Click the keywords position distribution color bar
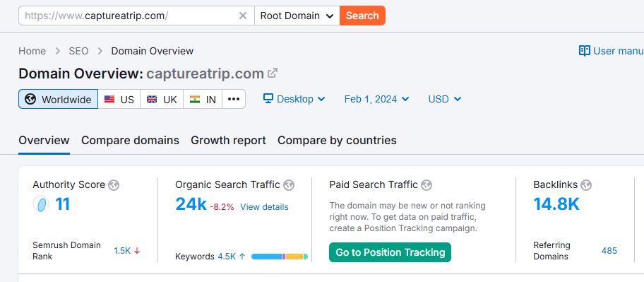This screenshot has height=282, width=644. click(280, 257)
